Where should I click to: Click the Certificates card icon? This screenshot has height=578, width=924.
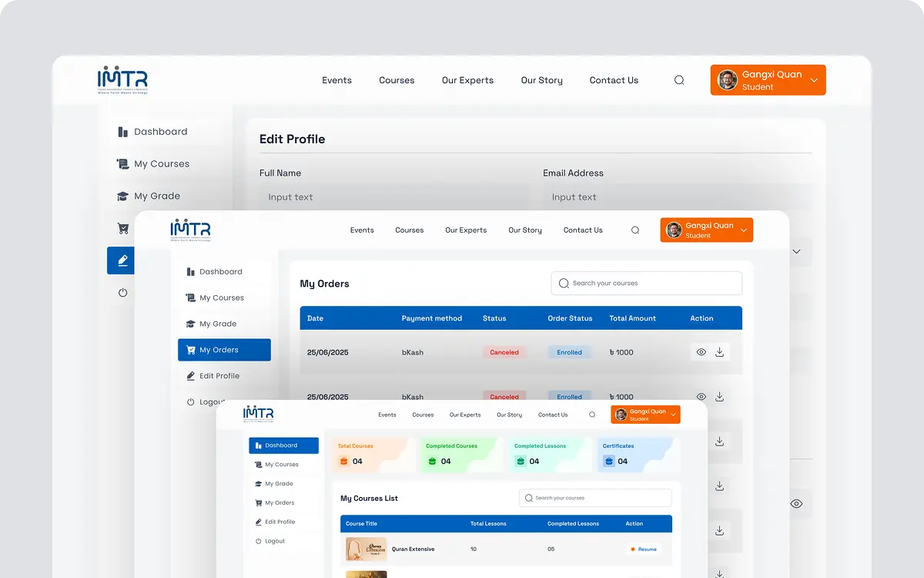pos(609,461)
